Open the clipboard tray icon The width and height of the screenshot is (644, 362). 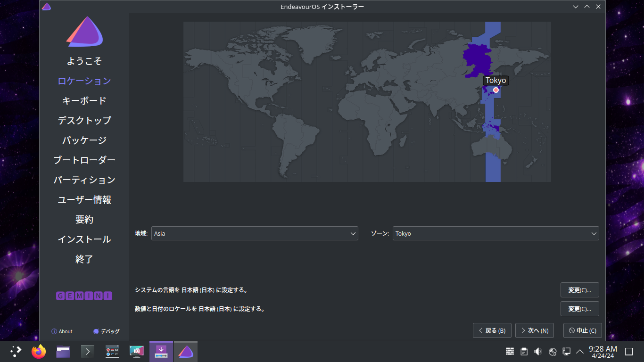(524, 352)
